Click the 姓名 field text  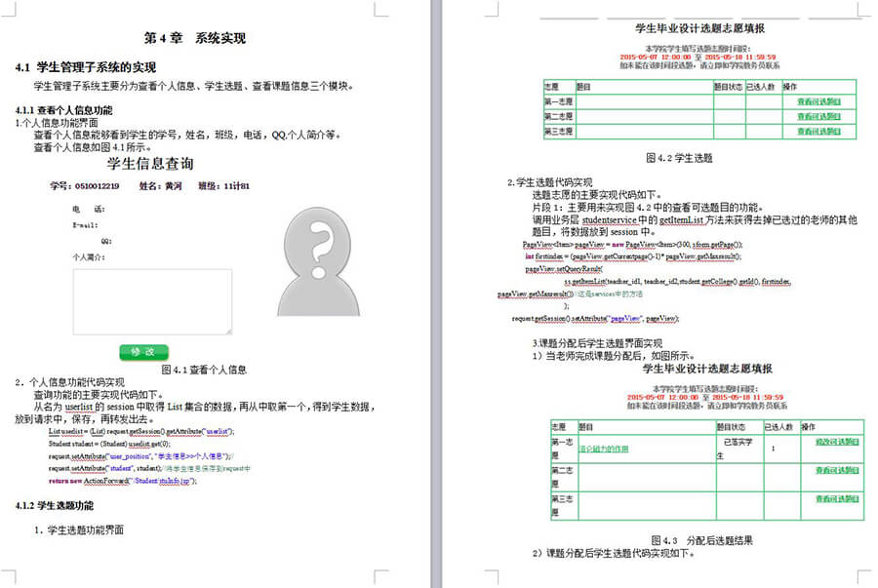click(x=161, y=186)
